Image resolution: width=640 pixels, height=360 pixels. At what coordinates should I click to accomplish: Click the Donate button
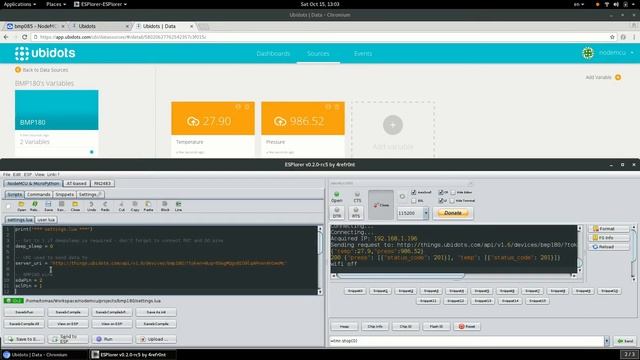pos(453,213)
